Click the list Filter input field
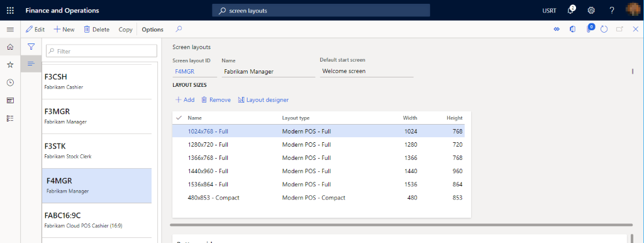 tap(101, 52)
